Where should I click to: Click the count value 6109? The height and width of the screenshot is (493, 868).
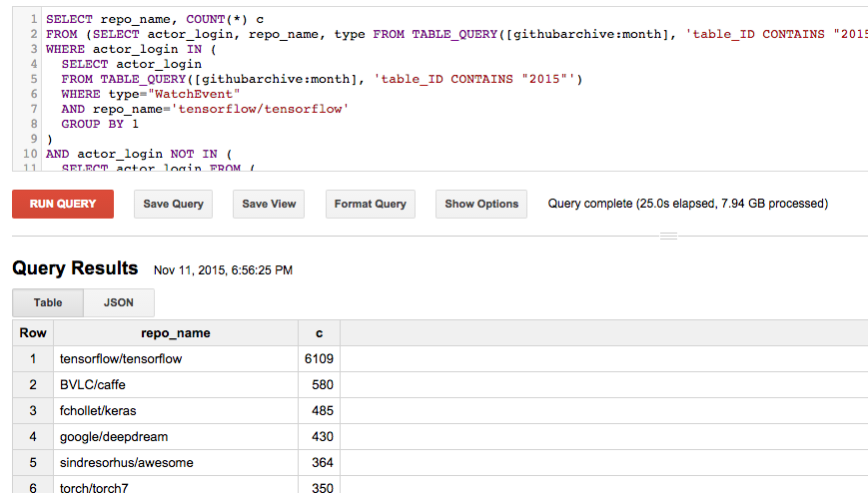[319, 359]
